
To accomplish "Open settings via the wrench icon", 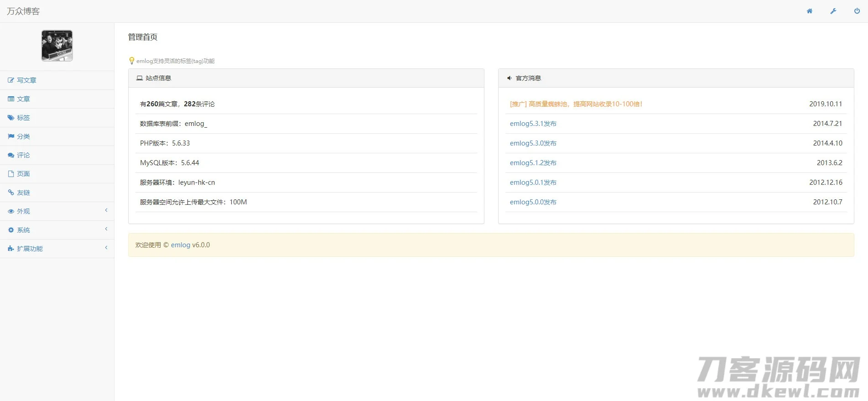I will [833, 11].
